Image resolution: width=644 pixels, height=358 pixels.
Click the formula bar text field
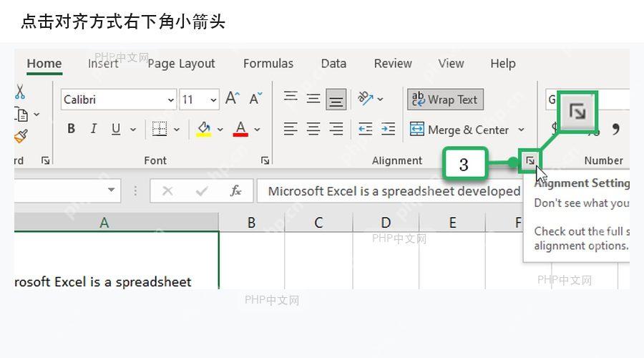(x=390, y=191)
